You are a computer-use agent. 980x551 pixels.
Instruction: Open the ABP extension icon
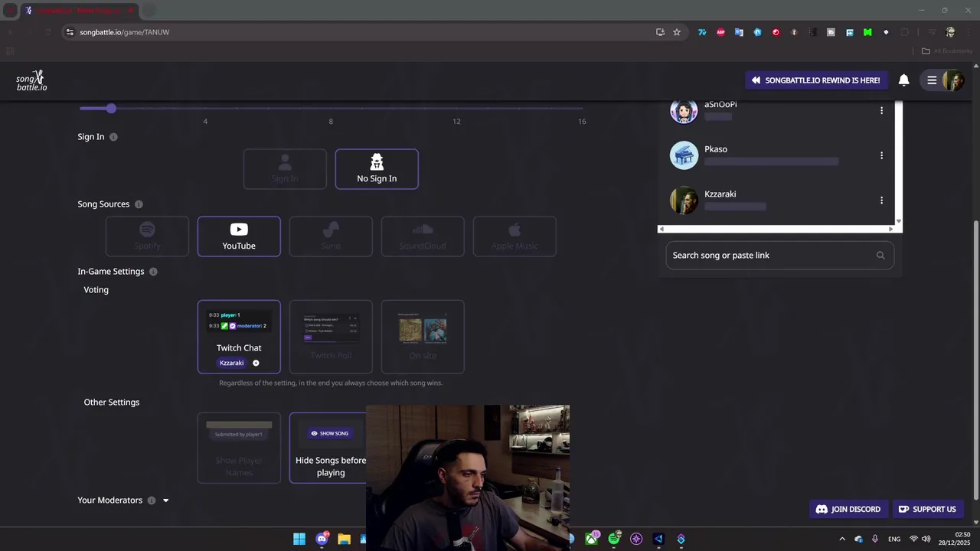(720, 32)
